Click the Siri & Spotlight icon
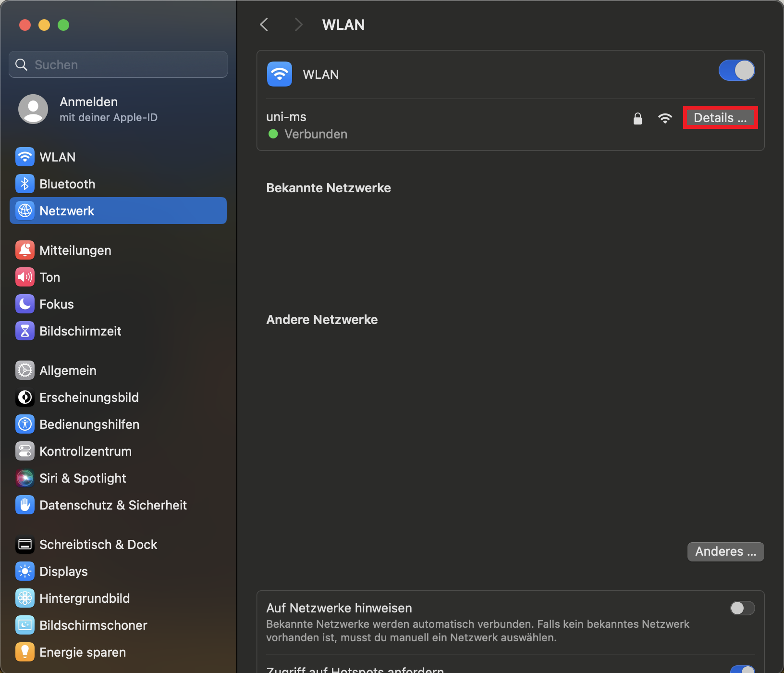784x673 pixels. (x=25, y=478)
